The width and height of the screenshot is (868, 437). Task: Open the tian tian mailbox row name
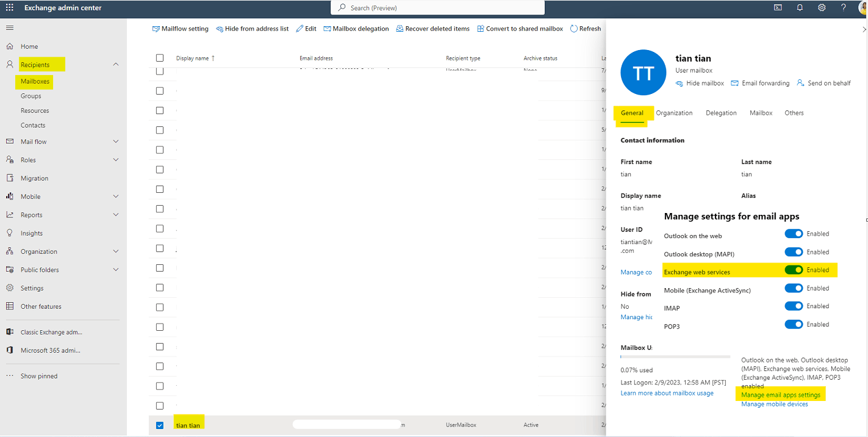(x=188, y=425)
